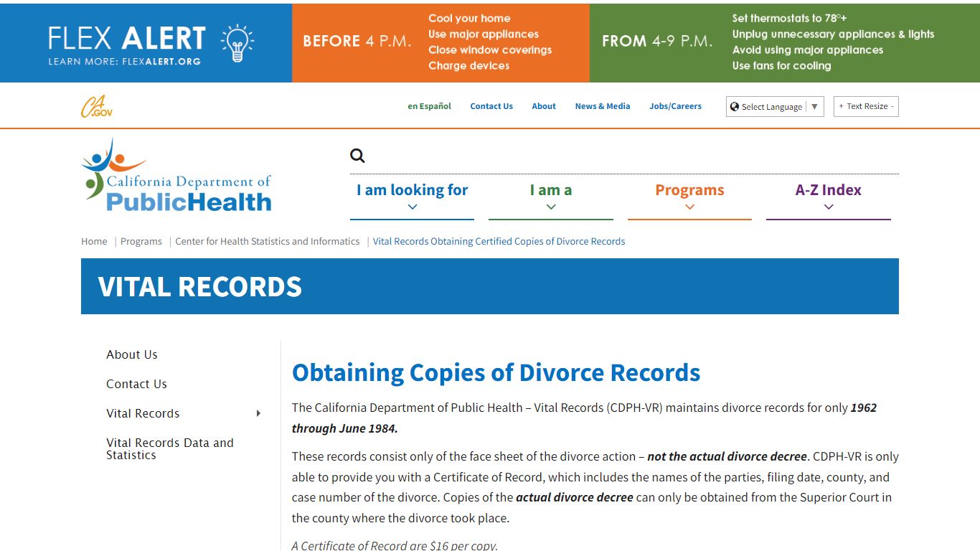The width and height of the screenshot is (980, 551).
Task: Click the 'not the actual divorce decree' bold text
Action: click(727, 456)
